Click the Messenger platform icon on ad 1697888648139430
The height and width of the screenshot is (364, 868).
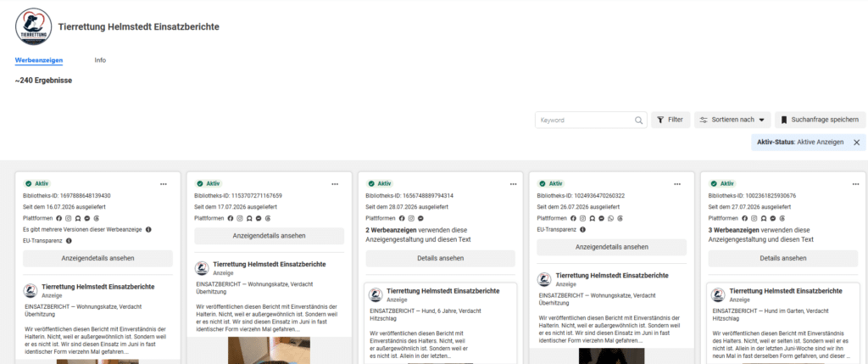[x=87, y=218]
